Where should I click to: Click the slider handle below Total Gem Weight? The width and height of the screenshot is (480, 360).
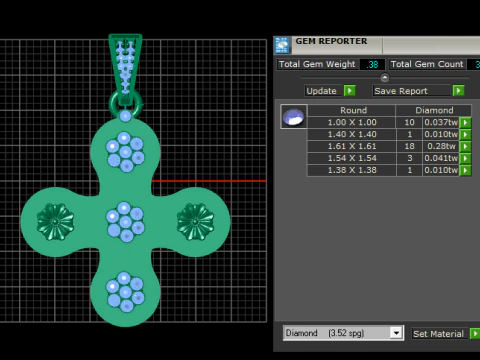click(385, 78)
